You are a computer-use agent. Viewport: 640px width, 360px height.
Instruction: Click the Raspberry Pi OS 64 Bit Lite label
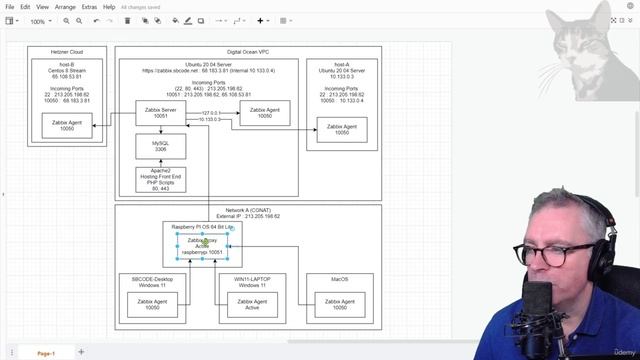tap(202, 227)
